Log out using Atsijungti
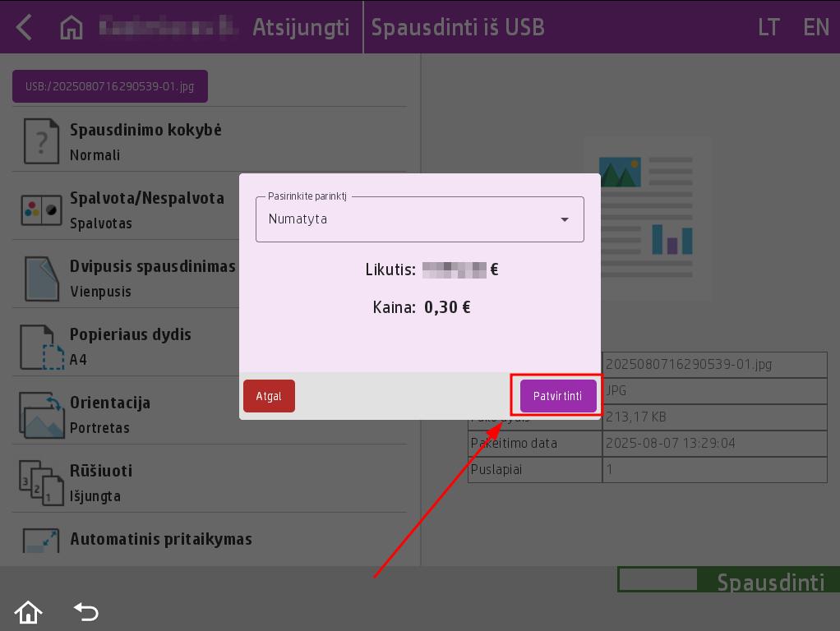 (300, 27)
